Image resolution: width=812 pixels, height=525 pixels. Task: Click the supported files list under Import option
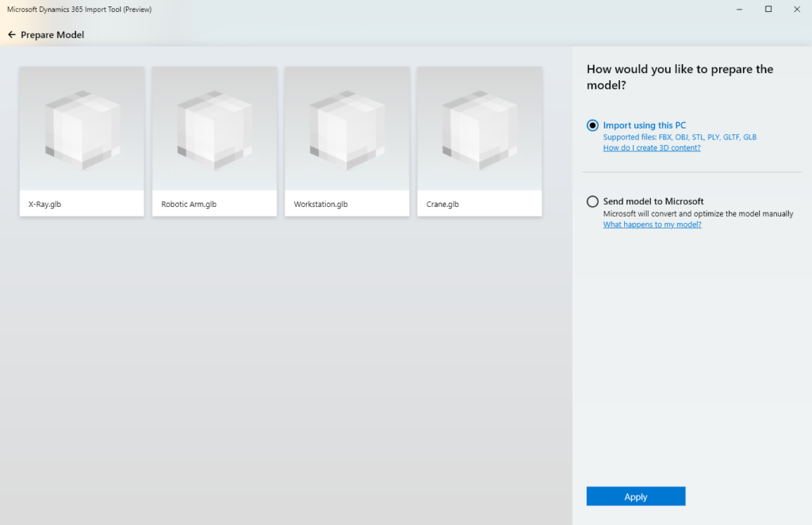pos(681,136)
